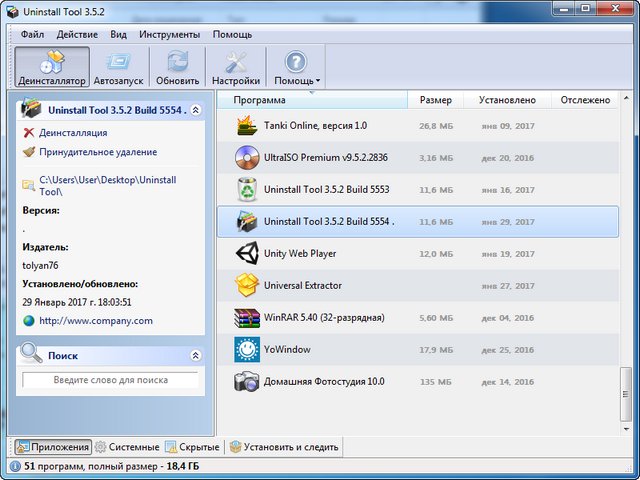This screenshot has height=480, width=640.
Task: Click the WinRAR books icon
Action: pos(247,318)
